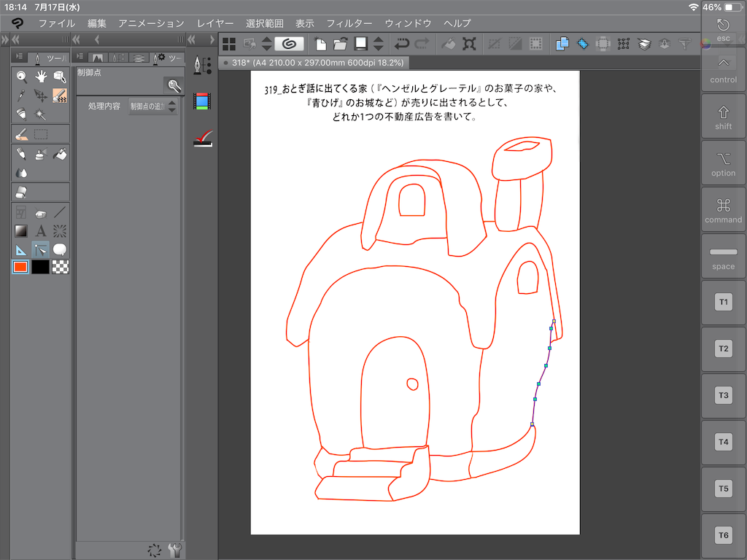
Task: Open the 選択範囲 menu
Action: tap(264, 23)
